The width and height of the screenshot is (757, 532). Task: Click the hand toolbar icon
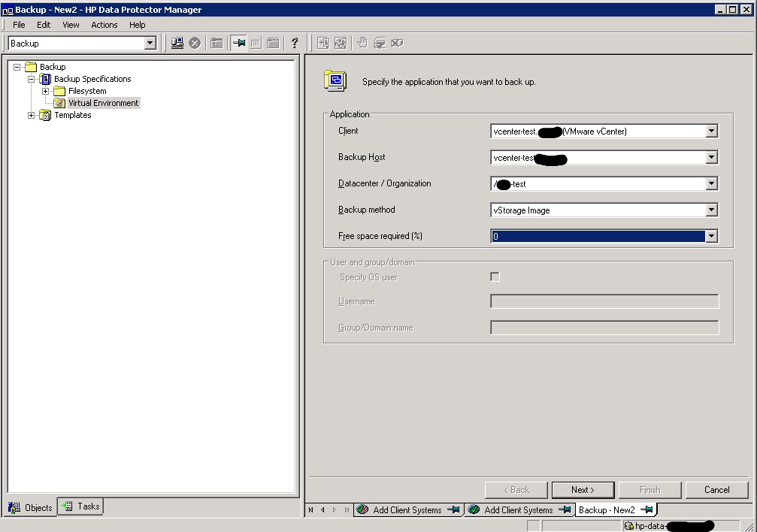coord(362,44)
